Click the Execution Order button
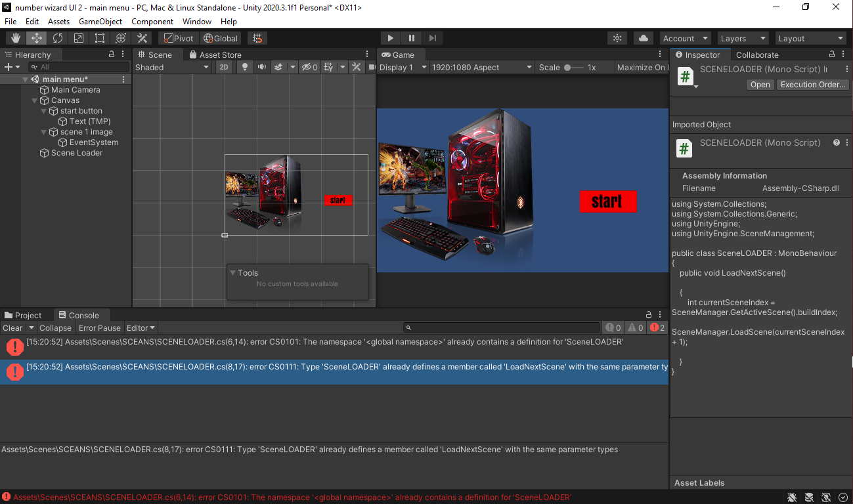 [812, 84]
